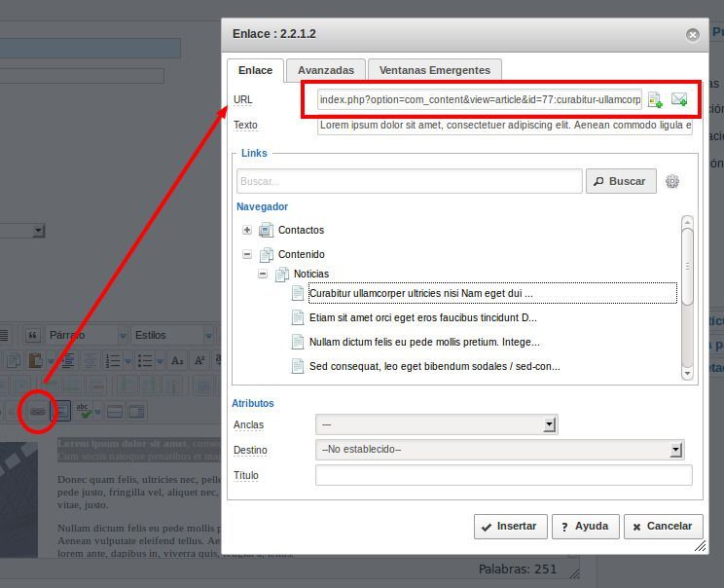This screenshot has height=588, width=724.
Task: Click the Palabras: 251 word count
Action: pyautogui.click(x=517, y=570)
